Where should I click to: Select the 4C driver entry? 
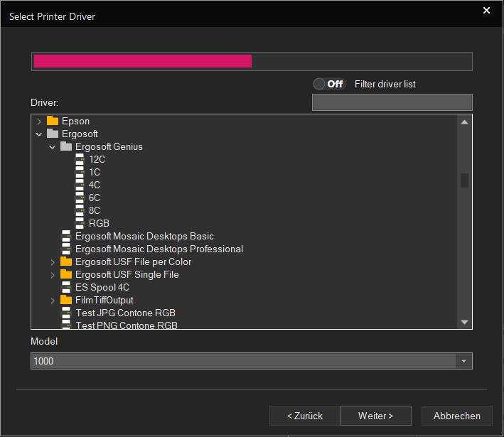click(95, 185)
